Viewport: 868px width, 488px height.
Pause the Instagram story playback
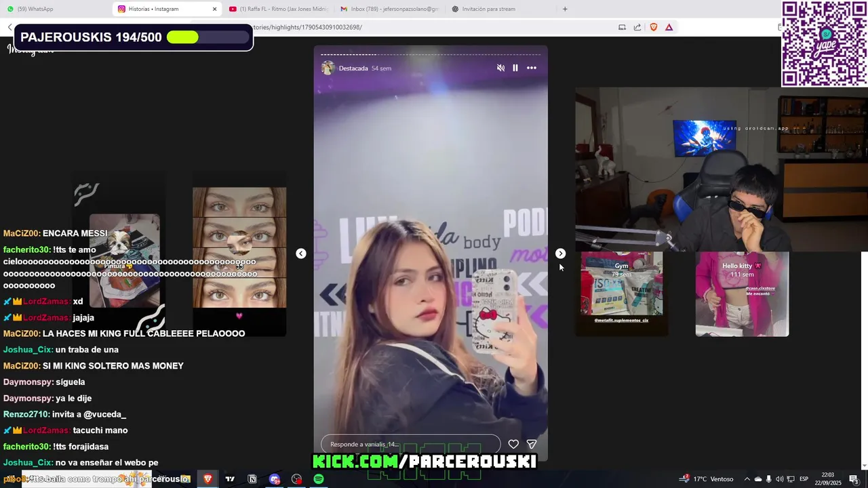click(x=515, y=68)
